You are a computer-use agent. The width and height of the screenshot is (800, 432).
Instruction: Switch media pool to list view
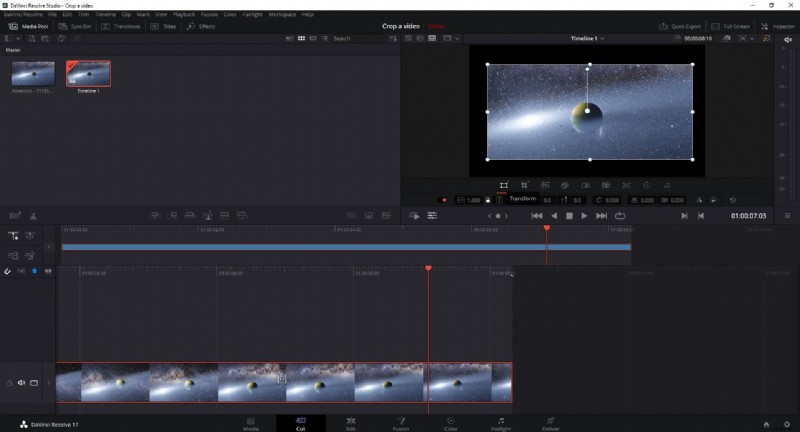[325, 38]
